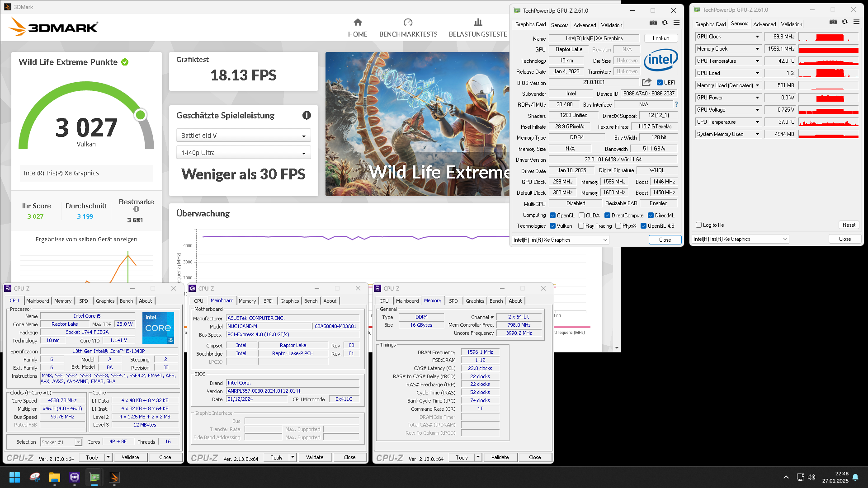Refresh GPU-Z Graphics Card window via refresh icon
Image resolution: width=868 pixels, height=488 pixels.
click(665, 23)
